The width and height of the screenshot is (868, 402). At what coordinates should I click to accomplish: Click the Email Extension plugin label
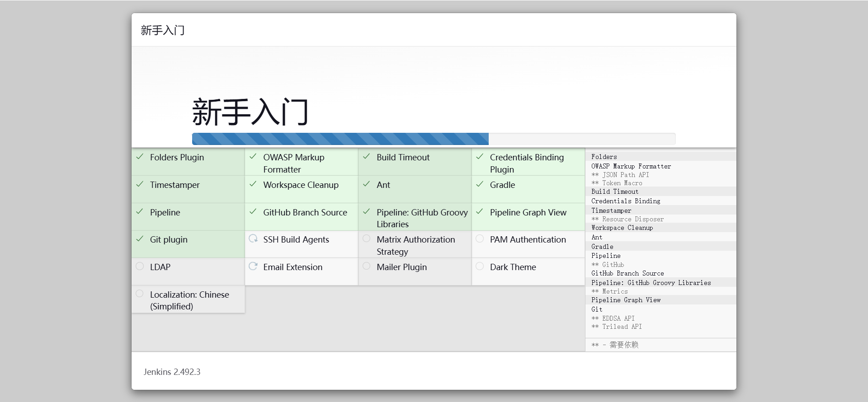293,267
